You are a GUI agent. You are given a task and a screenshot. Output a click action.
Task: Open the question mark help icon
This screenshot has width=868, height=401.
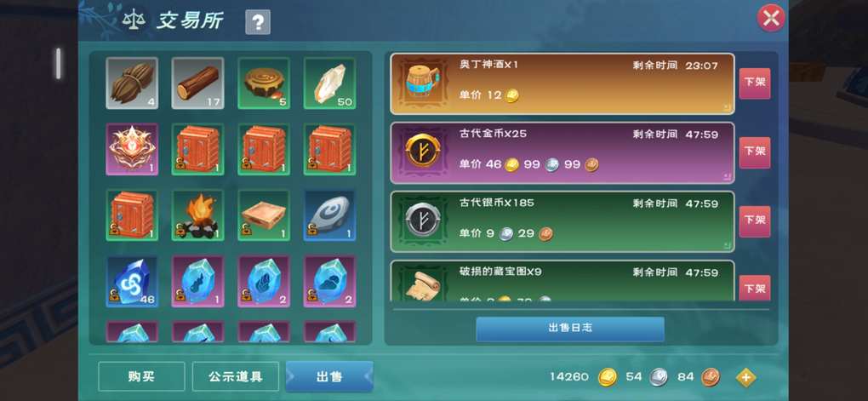[258, 22]
